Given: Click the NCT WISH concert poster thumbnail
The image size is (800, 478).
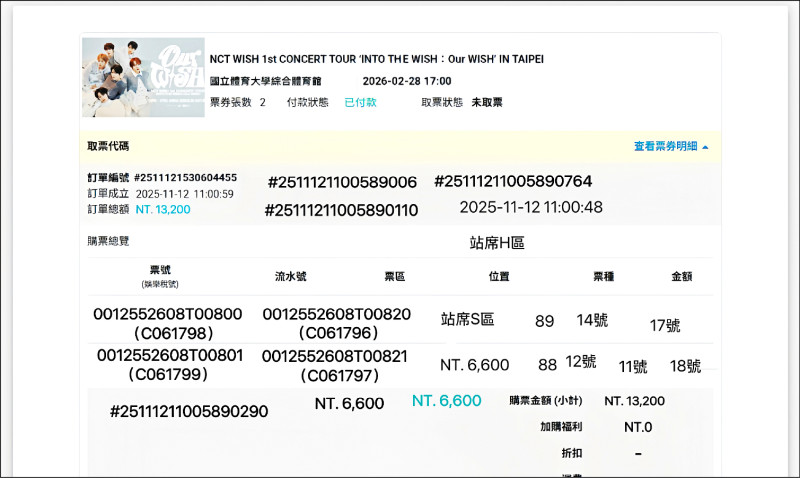Looking at the screenshot, I should coord(143,77).
